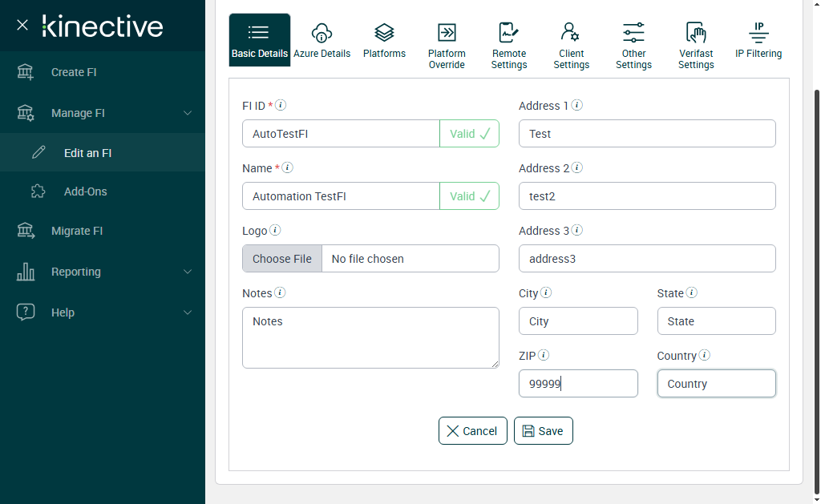Open the Other Settings tab
821x504 pixels.
coord(633,46)
